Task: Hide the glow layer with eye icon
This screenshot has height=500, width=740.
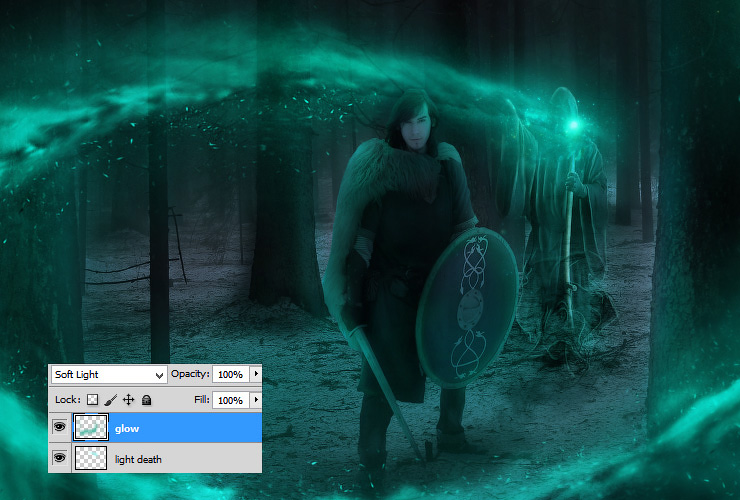Action: [x=59, y=427]
